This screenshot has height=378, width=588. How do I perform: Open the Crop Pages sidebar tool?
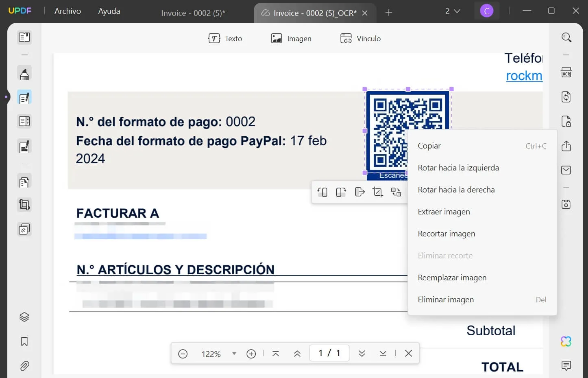pos(24,205)
